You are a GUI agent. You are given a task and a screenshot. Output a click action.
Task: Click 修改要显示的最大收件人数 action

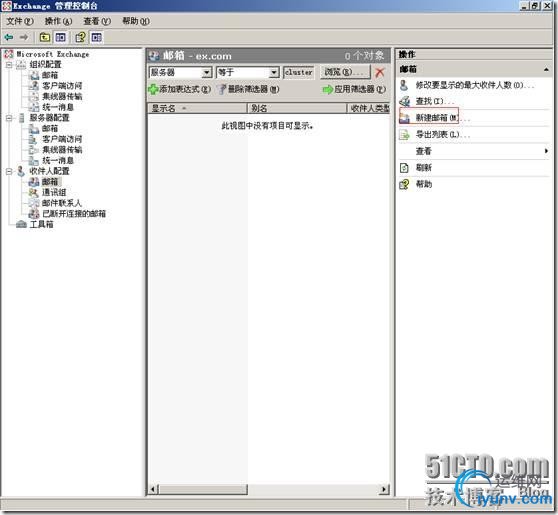click(474, 85)
